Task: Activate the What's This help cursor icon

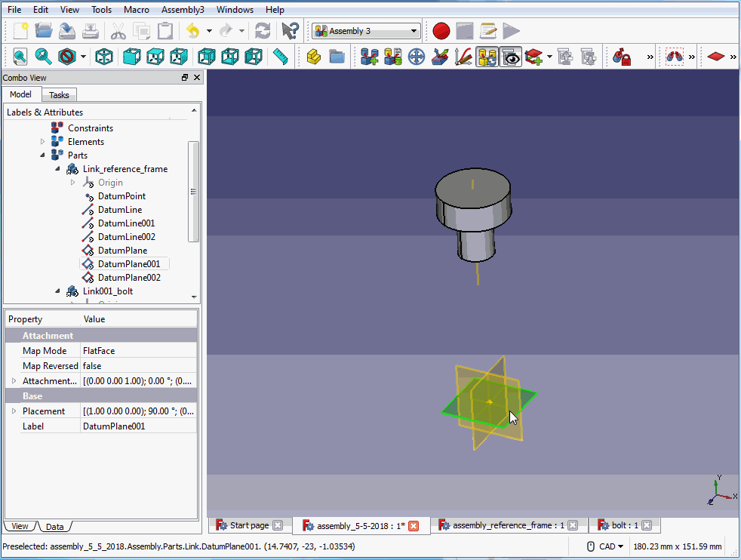Action: (x=291, y=31)
